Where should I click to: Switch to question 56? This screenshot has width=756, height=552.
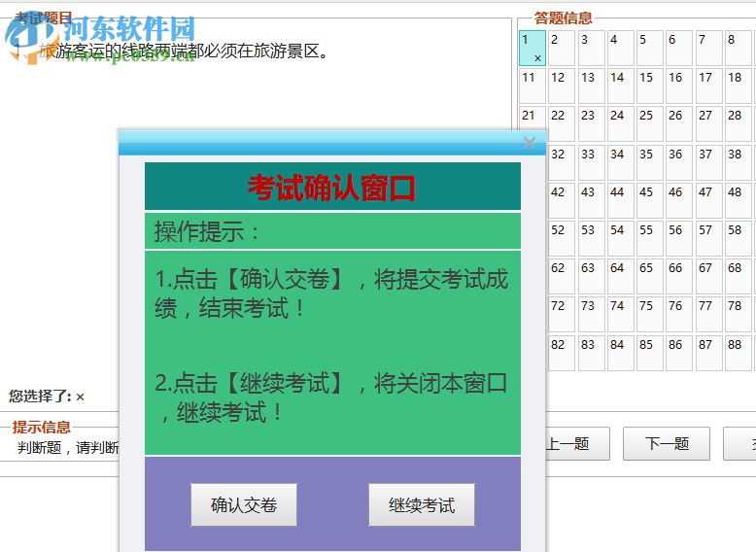click(679, 239)
